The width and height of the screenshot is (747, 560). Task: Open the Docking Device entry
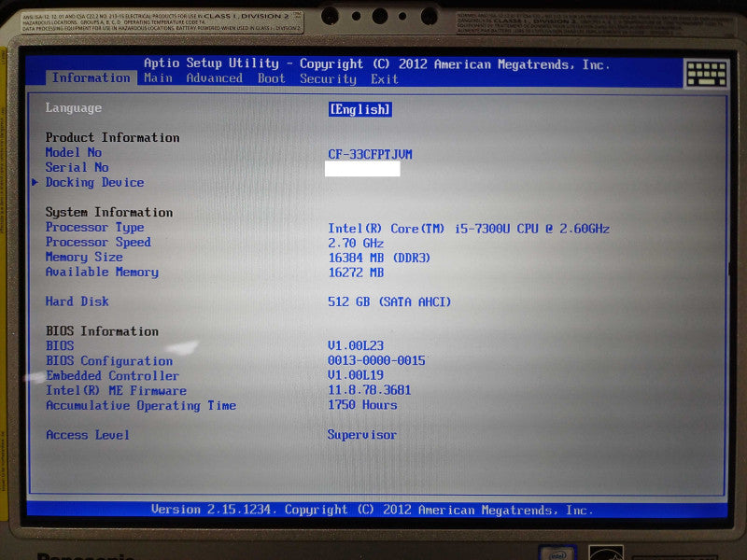pyautogui.click(x=94, y=182)
